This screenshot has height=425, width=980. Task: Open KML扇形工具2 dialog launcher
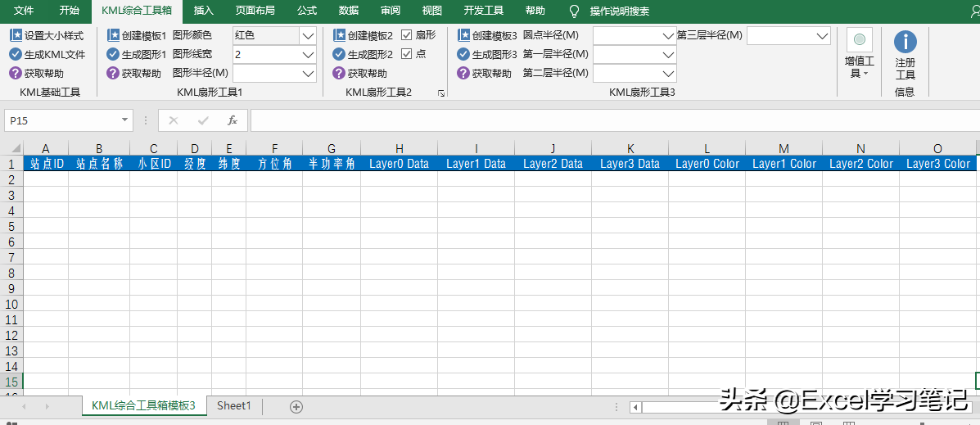click(x=441, y=93)
